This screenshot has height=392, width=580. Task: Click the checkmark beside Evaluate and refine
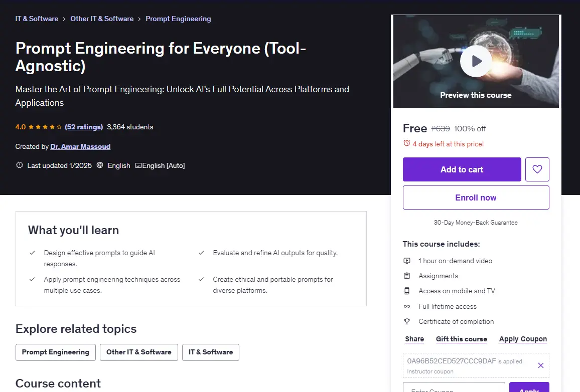pyautogui.click(x=201, y=253)
